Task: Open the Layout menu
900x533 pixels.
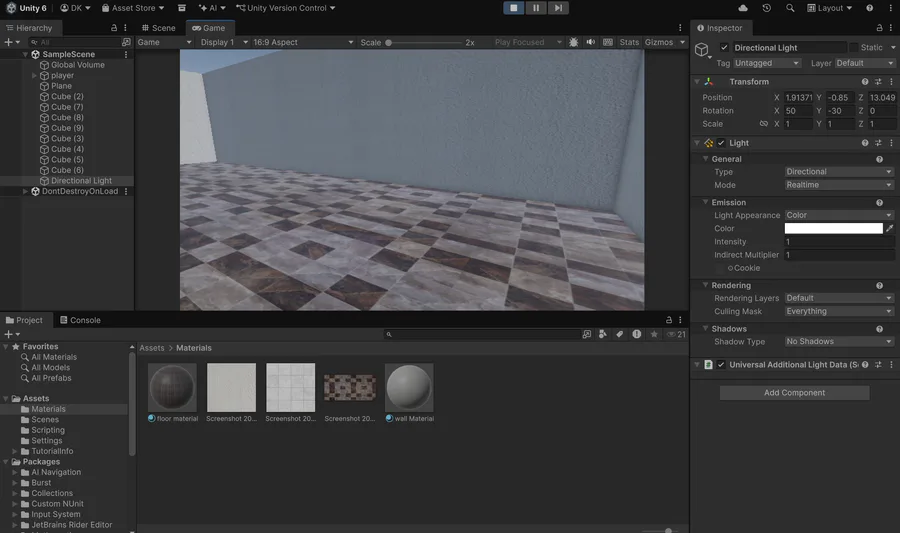Action: pyautogui.click(x=829, y=8)
